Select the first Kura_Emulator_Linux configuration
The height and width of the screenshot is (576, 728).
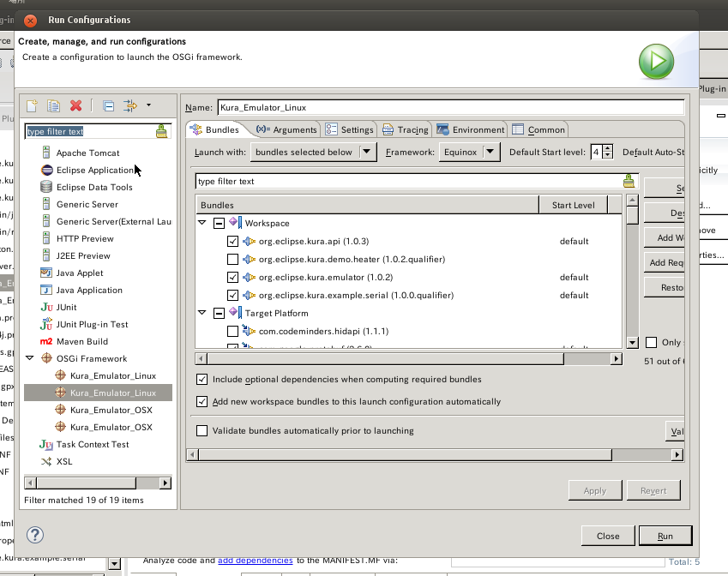tap(113, 375)
